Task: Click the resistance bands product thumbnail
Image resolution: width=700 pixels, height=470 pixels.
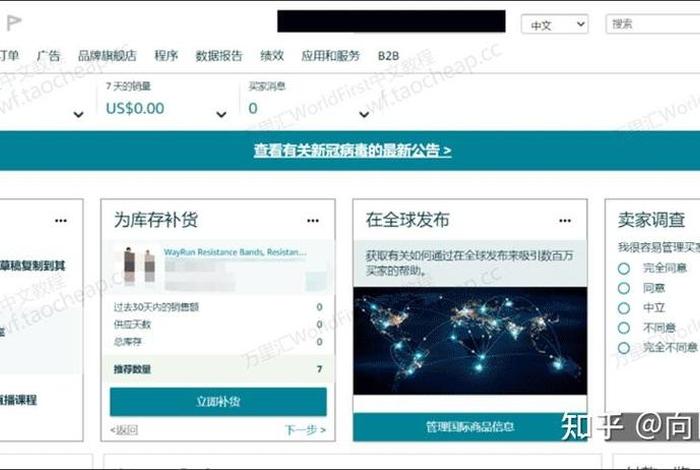Action: (x=139, y=265)
